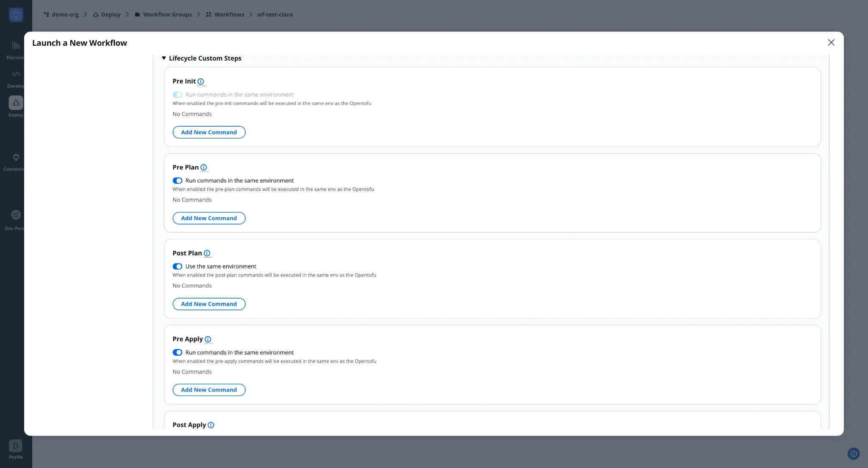Navigate to Workflows breadcrumb item
Image resolution: width=868 pixels, height=468 pixels.
[x=229, y=14]
